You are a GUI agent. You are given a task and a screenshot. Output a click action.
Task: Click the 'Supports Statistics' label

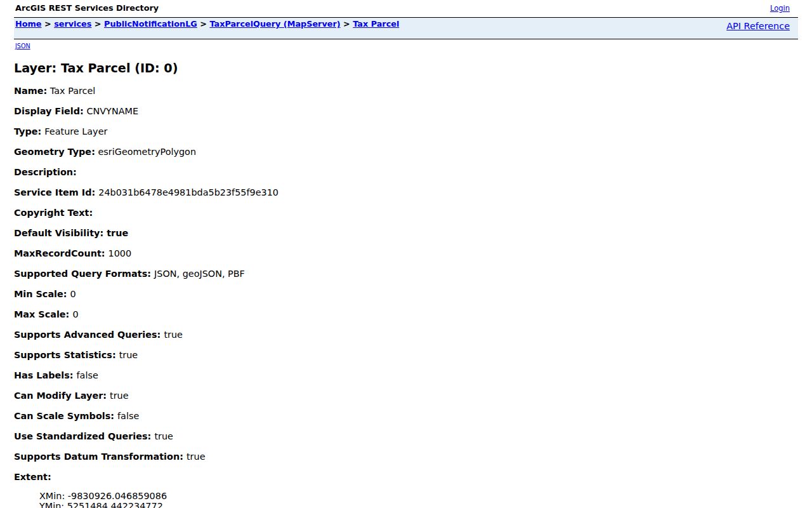coord(65,355)
